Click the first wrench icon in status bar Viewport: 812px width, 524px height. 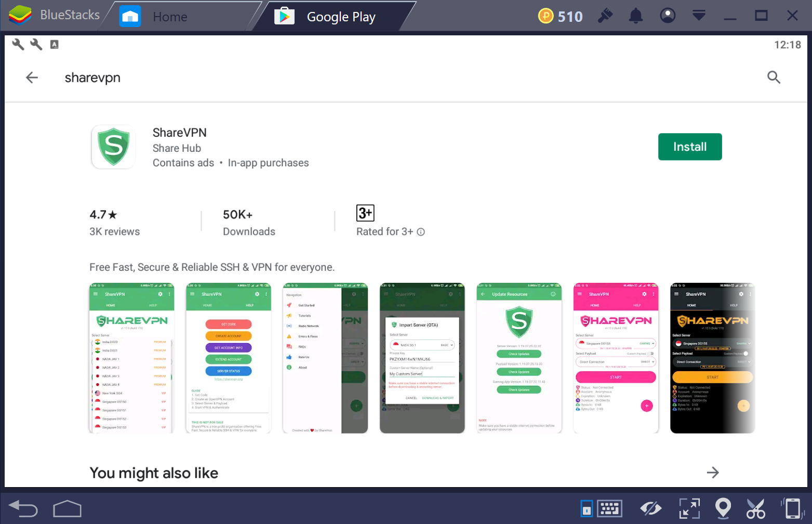(x=18, y=44)
